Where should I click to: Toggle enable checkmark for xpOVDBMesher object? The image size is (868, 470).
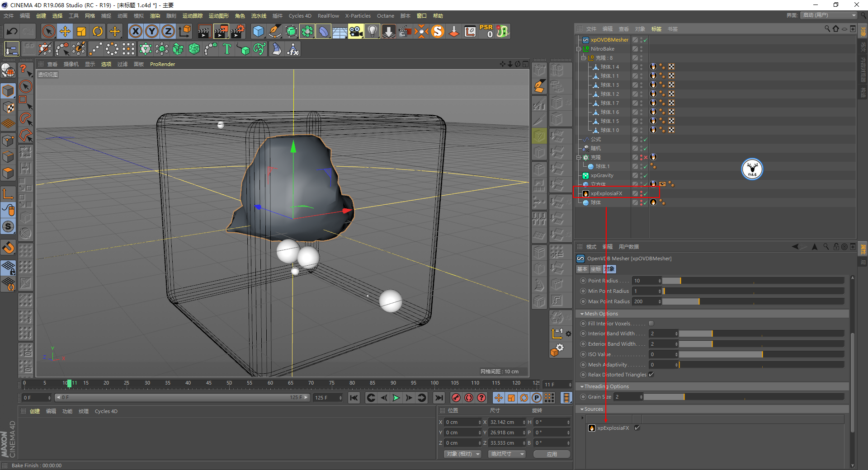[x=646, y=40]
